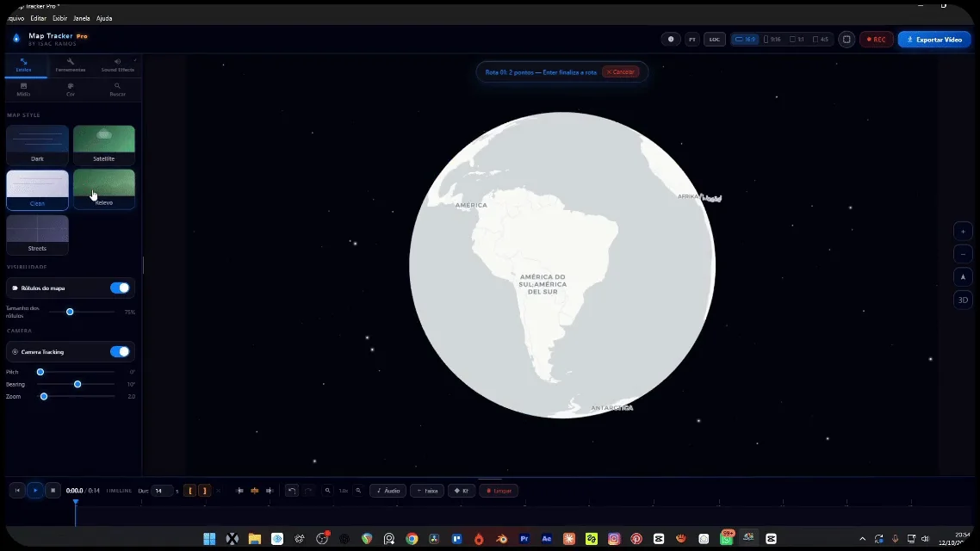980x551 pixels.
Task: Redo the last action
Action: pos(308,491)
